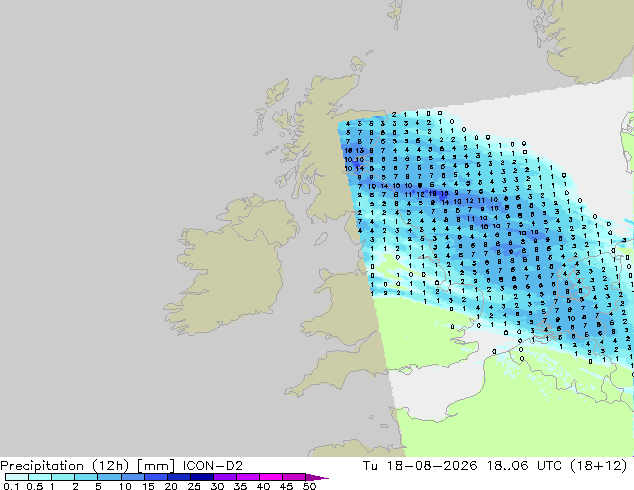Click the legend value '10'
Image resolution: width=634 pixels, height=490 pixels.
point(125,486)
